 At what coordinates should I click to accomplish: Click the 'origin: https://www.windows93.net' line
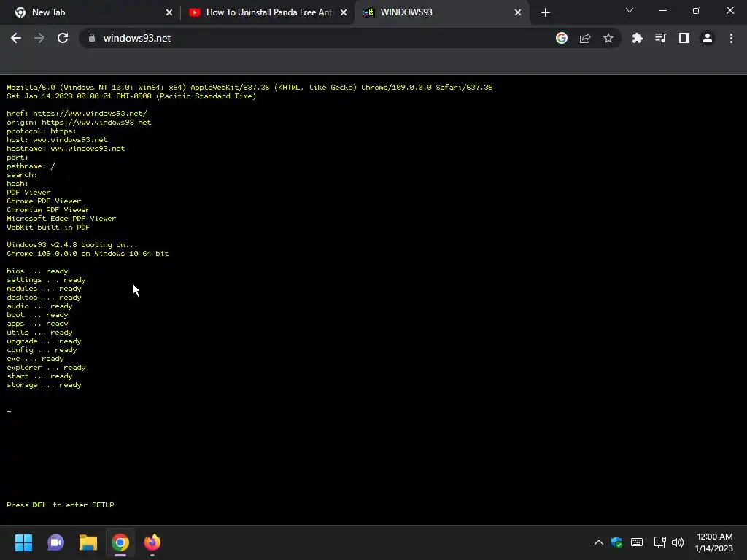pos(79,122)
